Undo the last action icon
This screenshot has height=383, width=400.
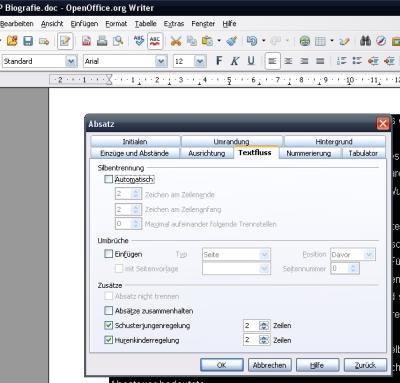click(x=252, y=41)
